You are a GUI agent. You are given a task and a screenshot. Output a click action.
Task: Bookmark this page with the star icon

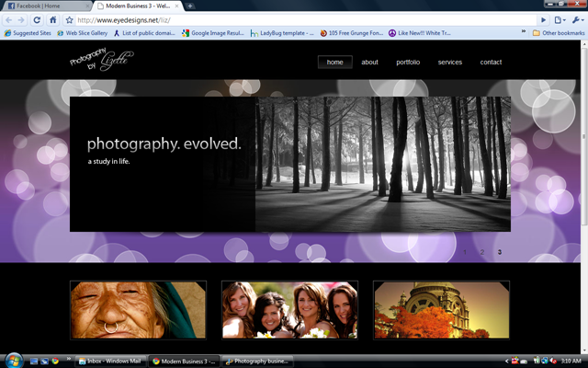tap(69, 20)
